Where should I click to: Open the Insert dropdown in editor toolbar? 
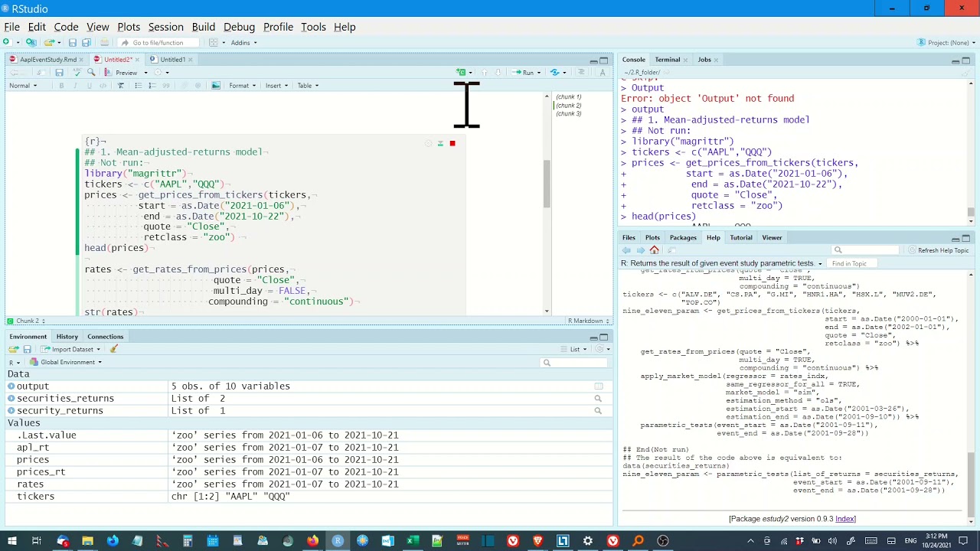coord(276,86)
